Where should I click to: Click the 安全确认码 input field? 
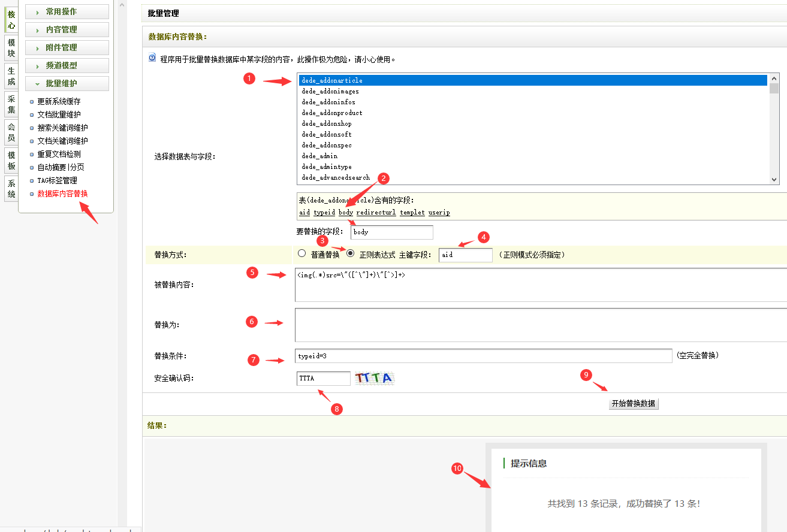click(322, 378)
